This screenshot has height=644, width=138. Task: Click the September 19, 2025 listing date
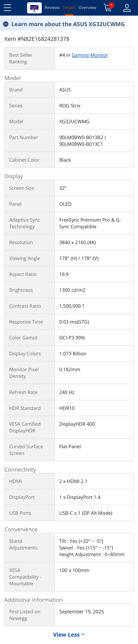click(81, 612)
